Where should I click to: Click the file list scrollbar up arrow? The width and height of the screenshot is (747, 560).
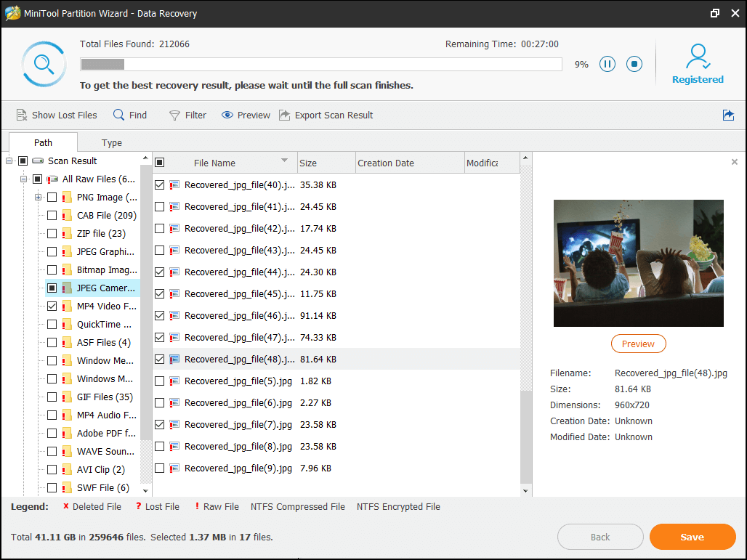tap(525, 158)
